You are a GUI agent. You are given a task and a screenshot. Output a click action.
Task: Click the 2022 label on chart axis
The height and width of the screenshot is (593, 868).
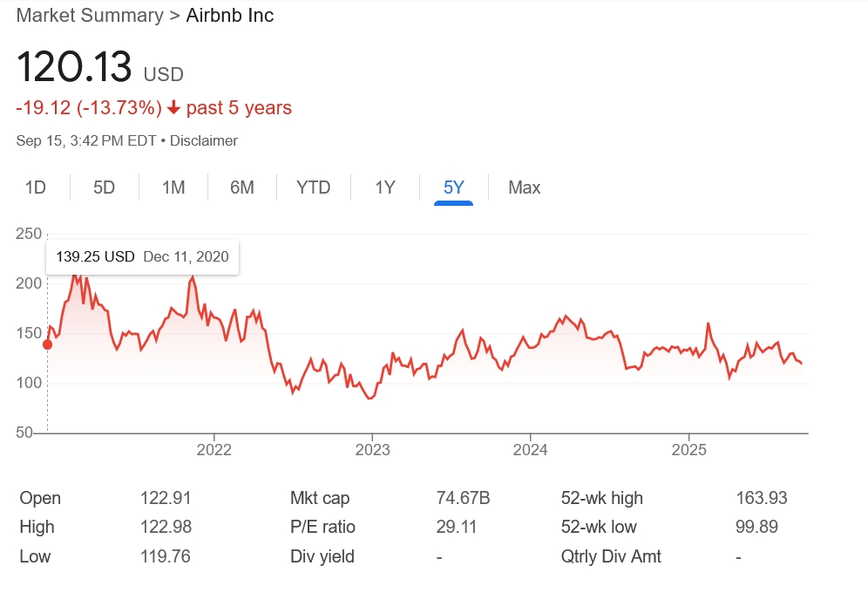(x=214, y=450)
